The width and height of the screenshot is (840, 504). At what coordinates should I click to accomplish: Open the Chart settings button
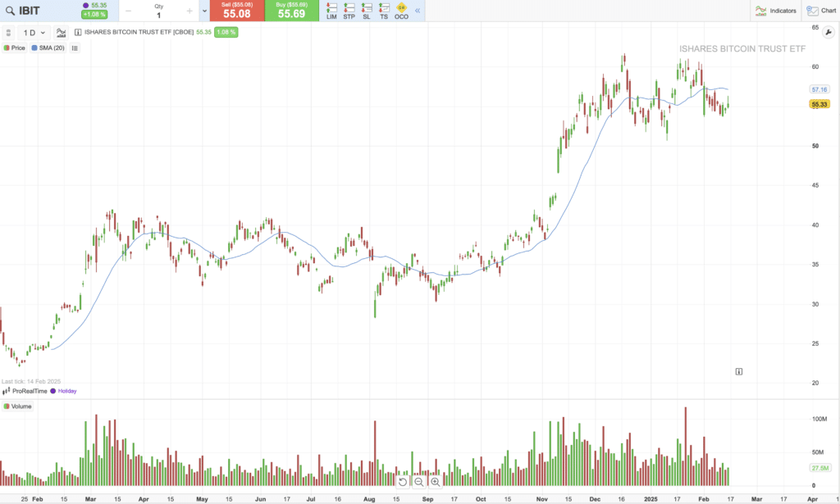[822, 11]
